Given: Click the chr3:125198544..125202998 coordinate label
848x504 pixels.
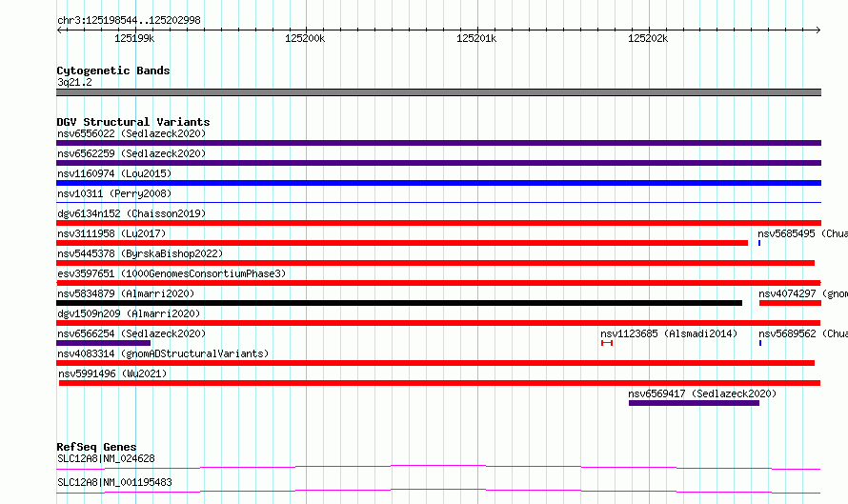Looking at the screenshot, I should click(x=129, y=20).
